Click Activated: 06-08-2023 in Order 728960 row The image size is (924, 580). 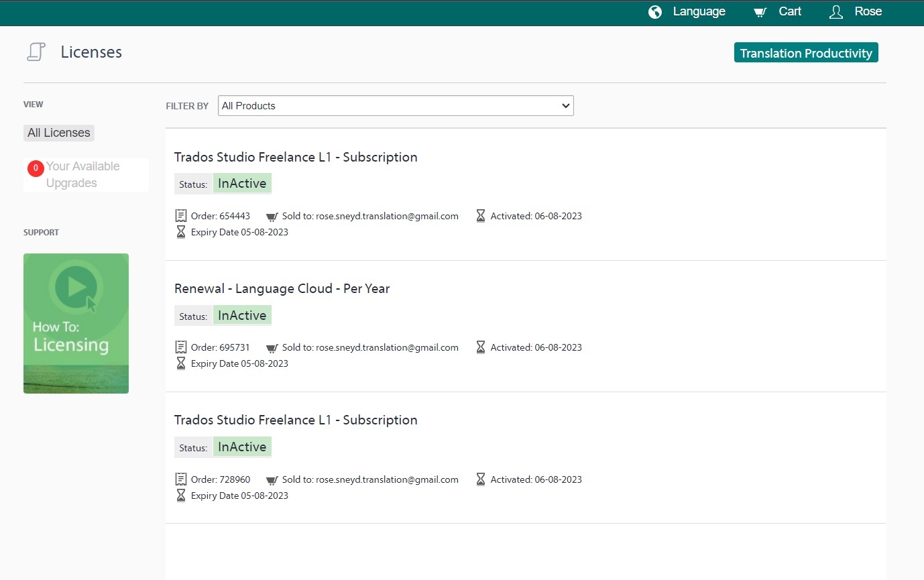point(536,479)
